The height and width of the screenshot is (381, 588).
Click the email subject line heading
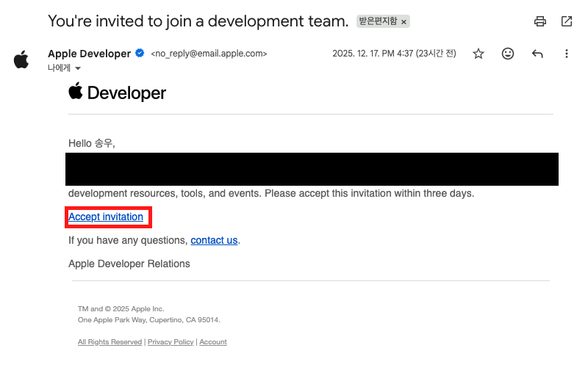pyautogui.click(x=198, y=21)
